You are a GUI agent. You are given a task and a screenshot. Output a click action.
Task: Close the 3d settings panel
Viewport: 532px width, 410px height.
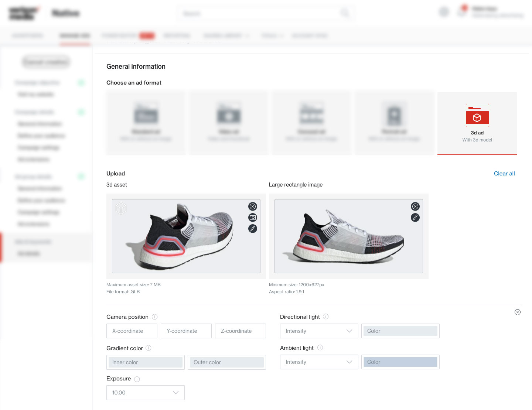pos(518,312)
